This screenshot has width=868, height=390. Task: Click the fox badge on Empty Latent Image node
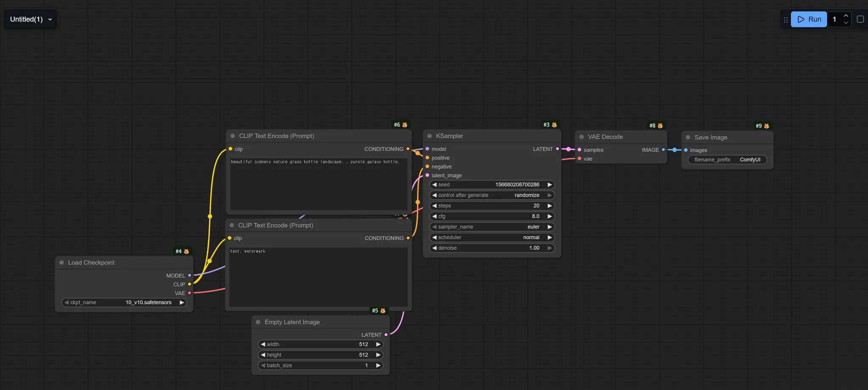point(383,311)
